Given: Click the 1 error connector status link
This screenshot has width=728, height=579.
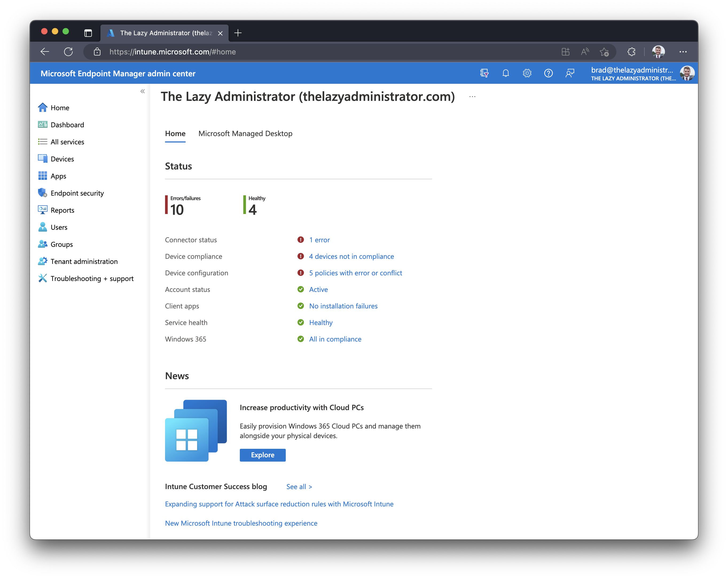Looking at the screenshot, I should click(319, 239).
